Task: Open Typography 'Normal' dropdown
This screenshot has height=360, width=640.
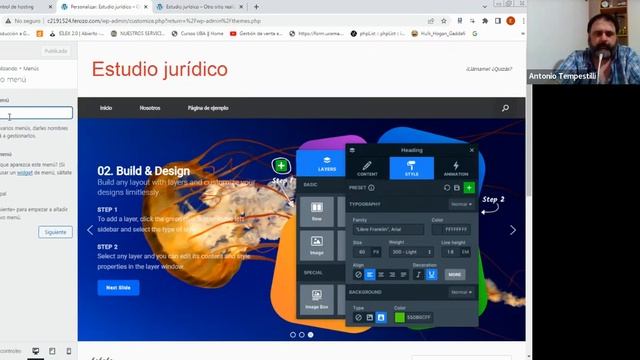Action: tap(462, 204)
